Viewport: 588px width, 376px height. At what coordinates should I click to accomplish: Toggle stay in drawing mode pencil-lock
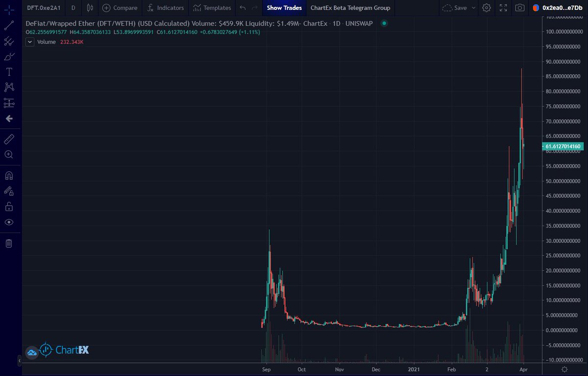9,190
